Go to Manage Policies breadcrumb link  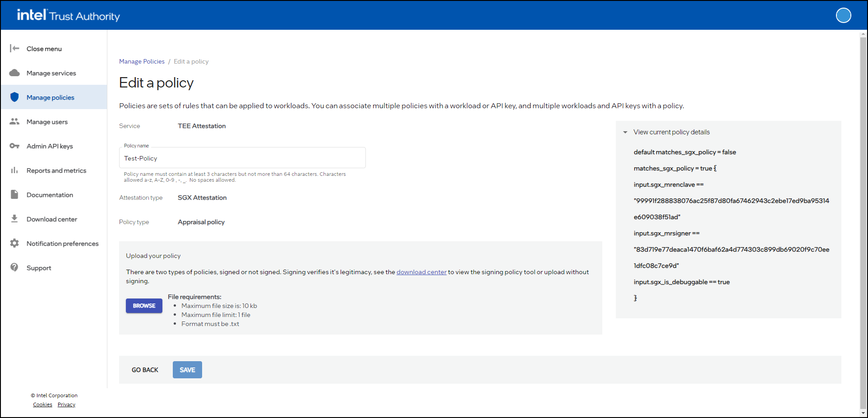click(142, 61)
